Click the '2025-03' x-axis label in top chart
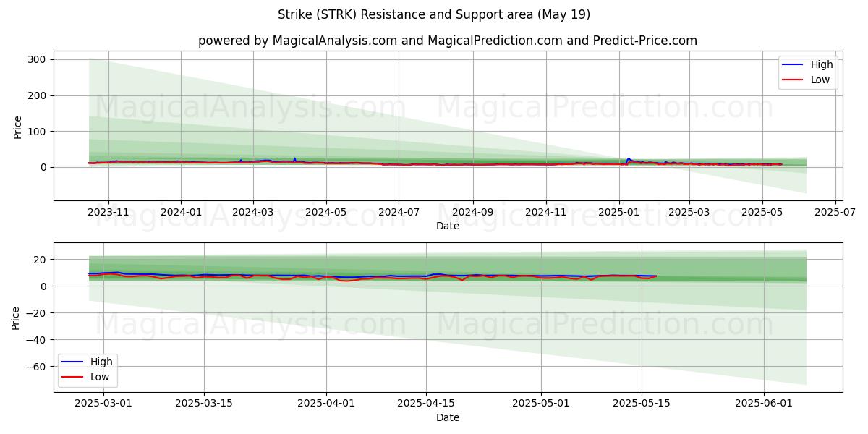 (689, 213)
